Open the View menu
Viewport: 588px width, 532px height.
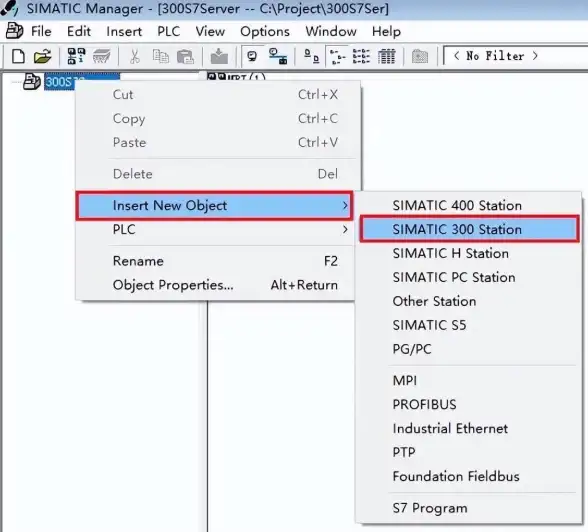coord(210,31)
